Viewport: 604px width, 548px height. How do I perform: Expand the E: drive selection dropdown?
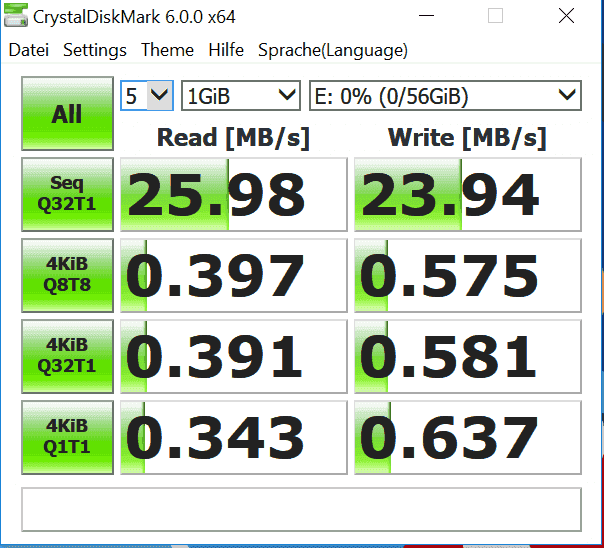(445, 96)
